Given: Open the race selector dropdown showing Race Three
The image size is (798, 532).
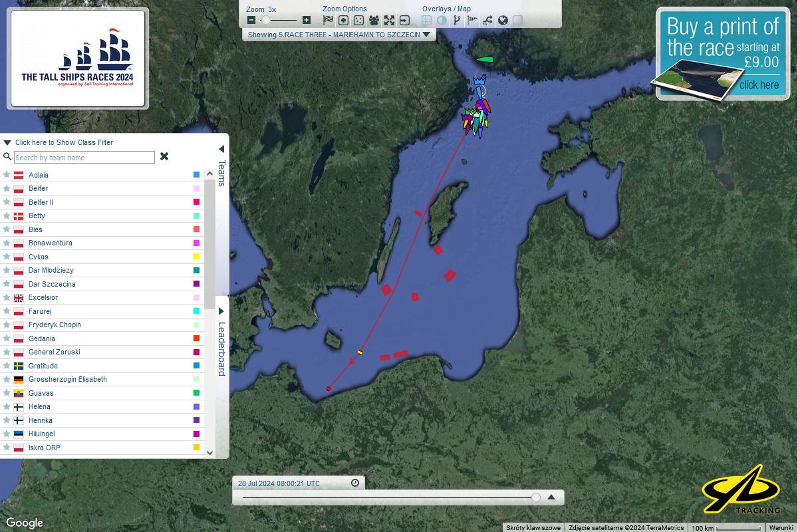Looking at the screenshot, I should (x=338, y=35).
